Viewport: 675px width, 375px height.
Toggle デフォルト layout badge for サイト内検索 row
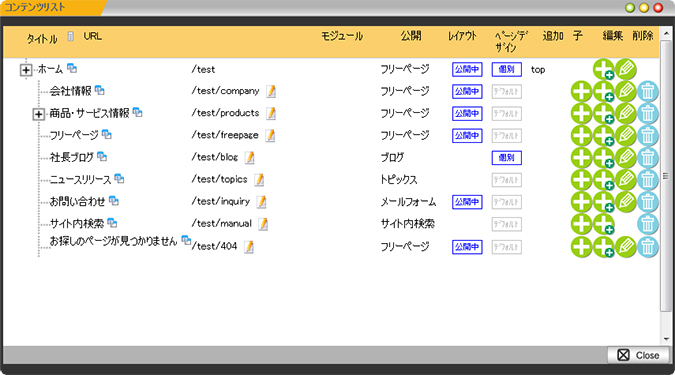(507, 224)
